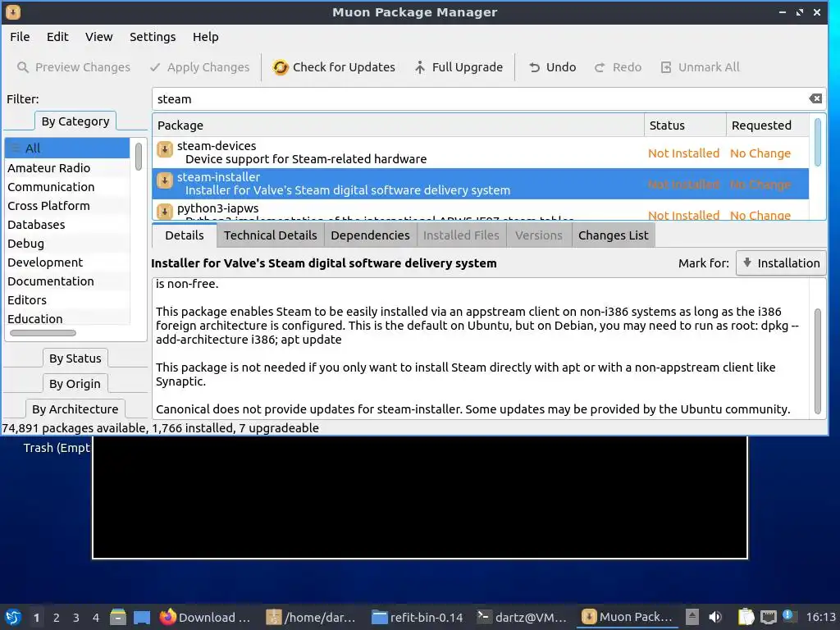Viewport: 840px width, 630px height.
Task: Sort by the Status column header
Action: [x=685, y=126]
